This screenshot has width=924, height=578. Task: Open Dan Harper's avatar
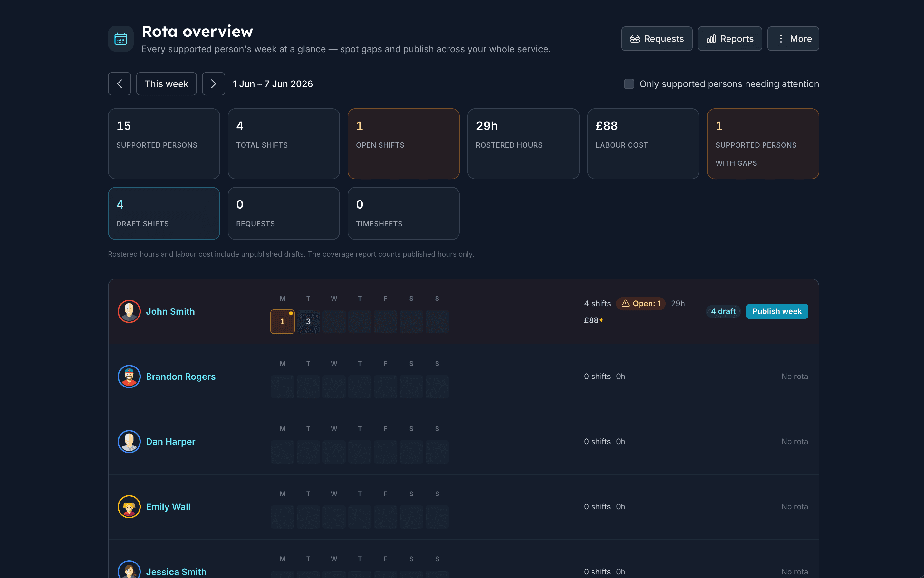click(x=129, y=442)
